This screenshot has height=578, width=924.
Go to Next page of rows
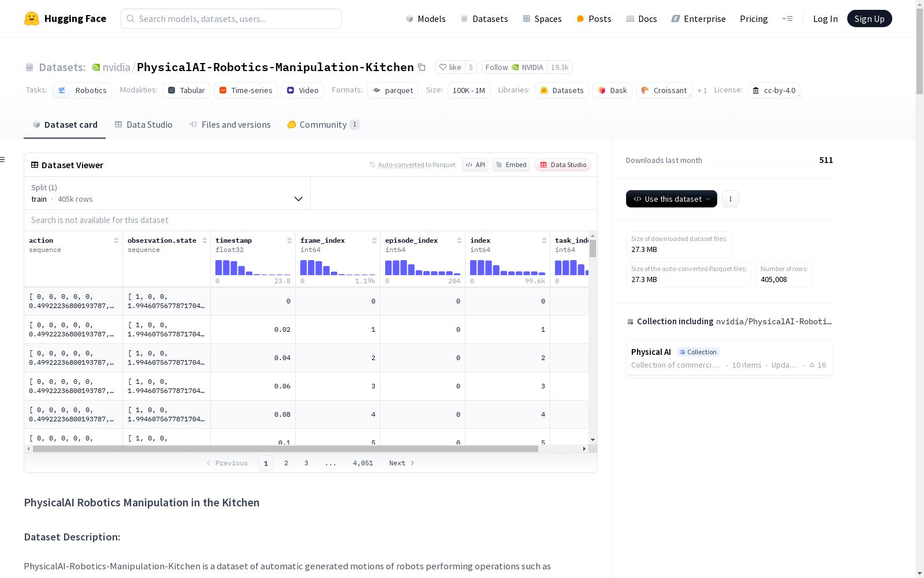(401, 463)
